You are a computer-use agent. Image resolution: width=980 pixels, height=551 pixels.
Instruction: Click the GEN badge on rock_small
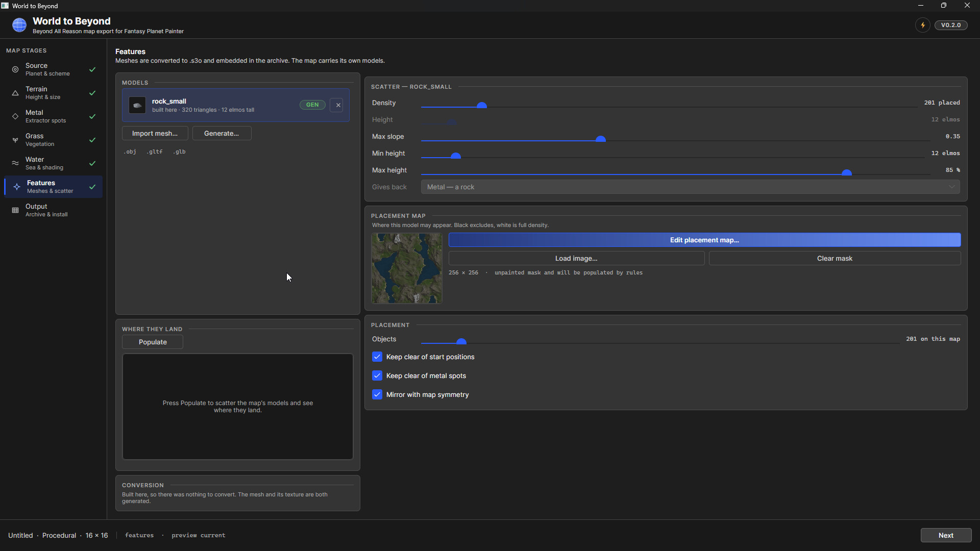point(312,105)
